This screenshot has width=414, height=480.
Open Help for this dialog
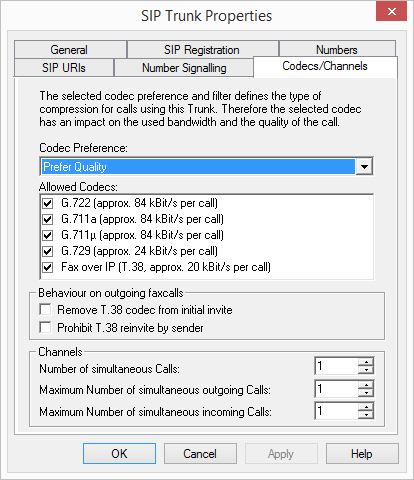[x=362, y=454]
